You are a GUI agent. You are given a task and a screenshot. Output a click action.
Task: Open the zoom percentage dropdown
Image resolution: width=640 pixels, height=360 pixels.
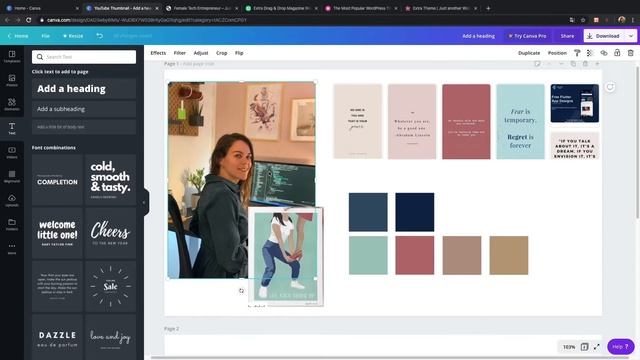coord(569,347)
